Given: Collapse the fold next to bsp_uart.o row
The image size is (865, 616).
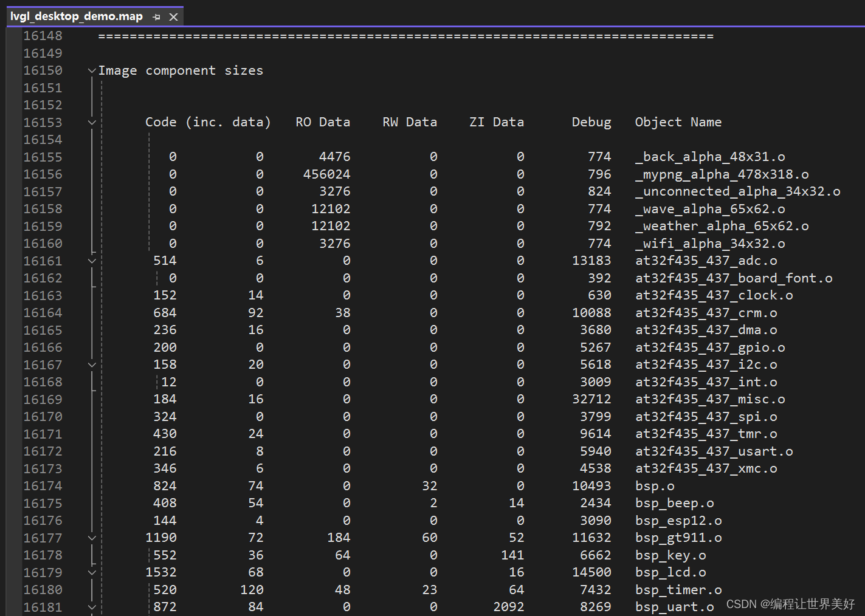Looking at the screenshot, I should 91,606.
